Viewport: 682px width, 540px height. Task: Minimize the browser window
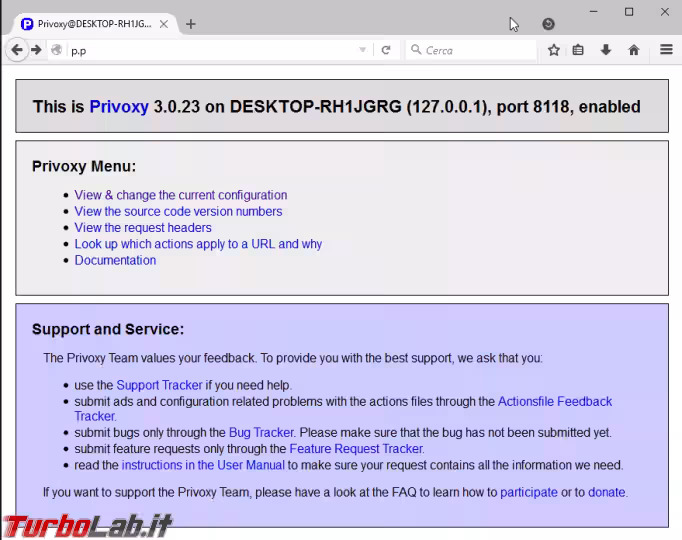594,12
